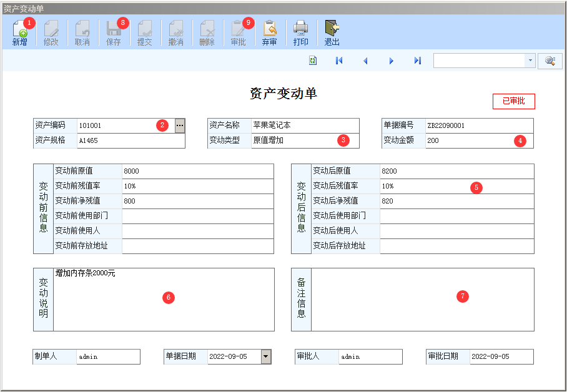Expand the navigation search combo box

[x=530, y=61]
